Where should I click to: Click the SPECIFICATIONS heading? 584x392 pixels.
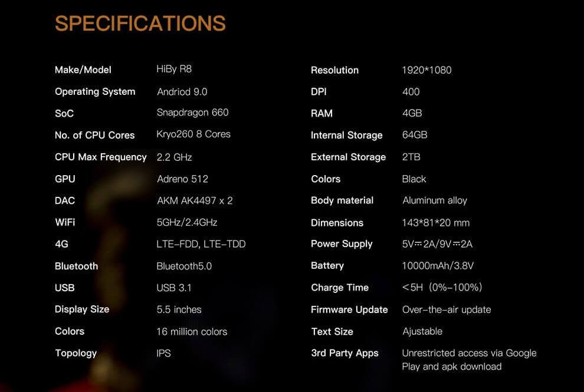[140, 24]
